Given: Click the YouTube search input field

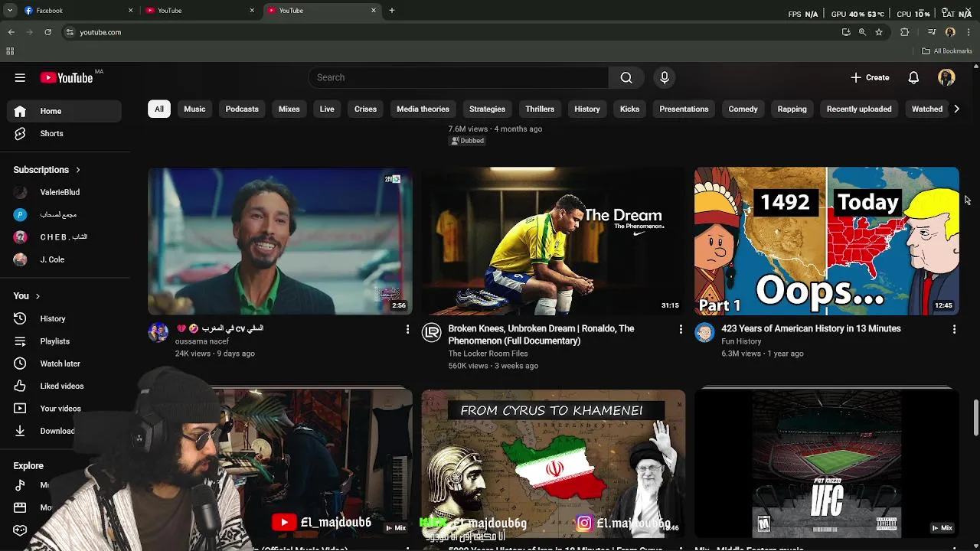Looking at the screenshot, I should (x=459, y=77).
